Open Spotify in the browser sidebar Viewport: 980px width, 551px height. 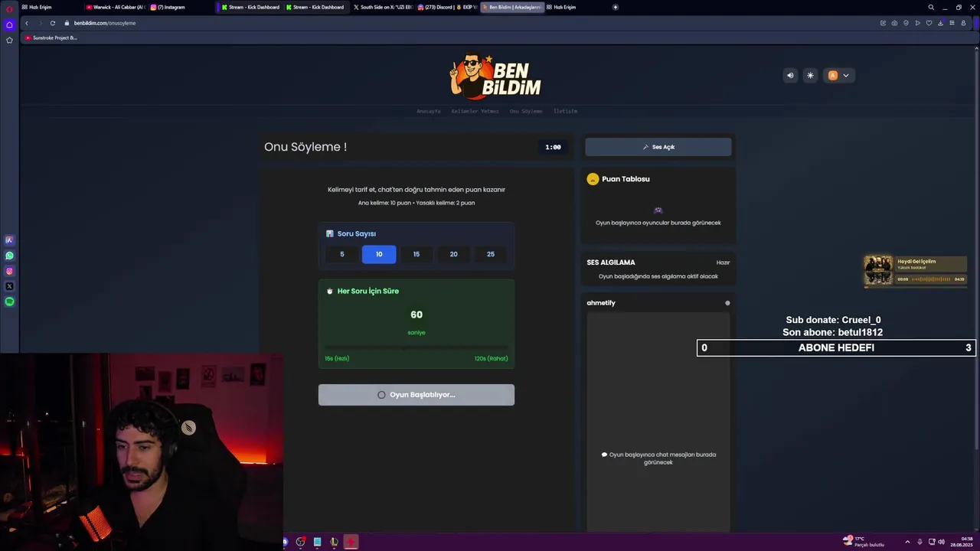pos(9,302)
